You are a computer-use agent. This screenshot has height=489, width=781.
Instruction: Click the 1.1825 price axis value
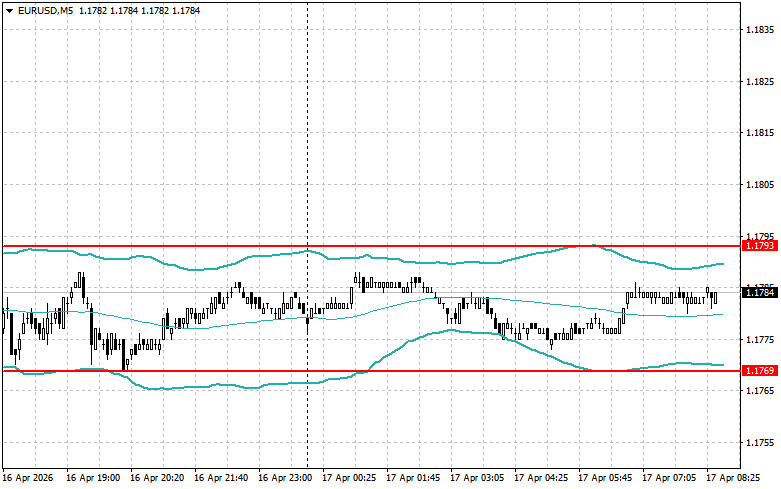(760, 82)
